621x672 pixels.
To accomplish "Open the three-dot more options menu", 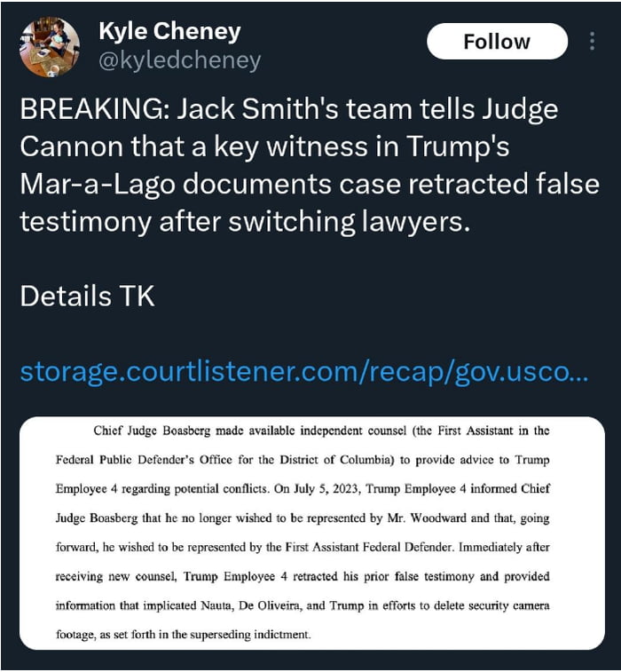I will pyautogui.click(x=592, y=42).
